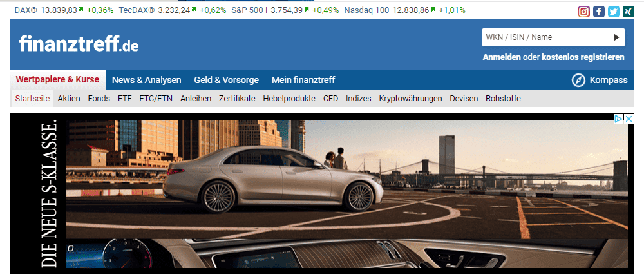The width and height of the screenshot is (644, 279).
Task: Open the CFD submenu item
Action: pos(330,99)
